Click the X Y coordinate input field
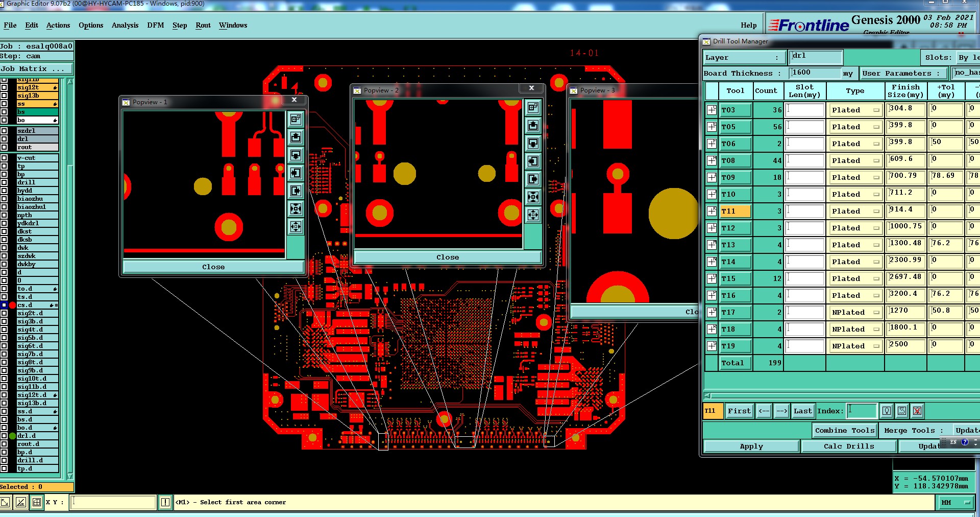The width and height of the screenshot is (980, 517). click(x=113, y=502)
